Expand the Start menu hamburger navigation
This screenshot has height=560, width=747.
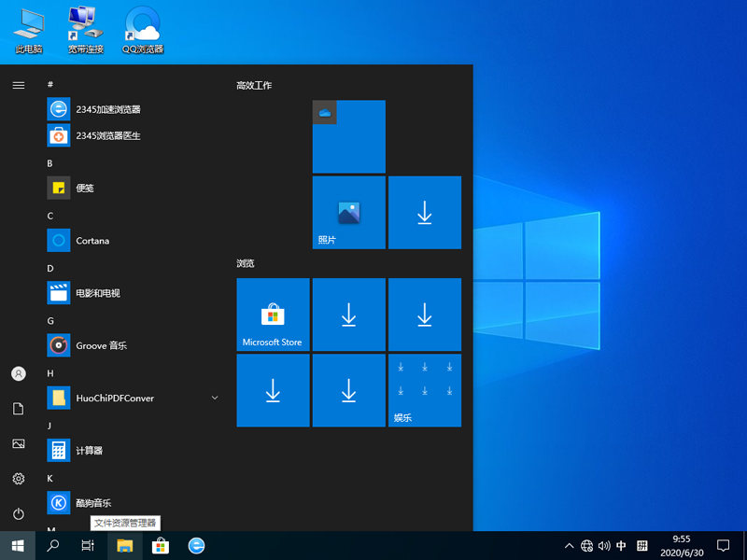(18, 85)
